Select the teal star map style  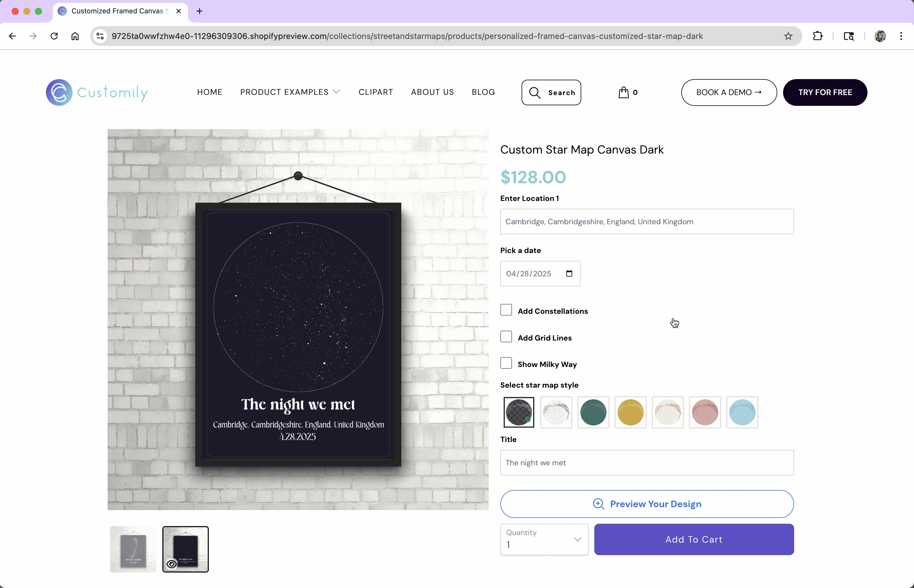click(593, 412)
